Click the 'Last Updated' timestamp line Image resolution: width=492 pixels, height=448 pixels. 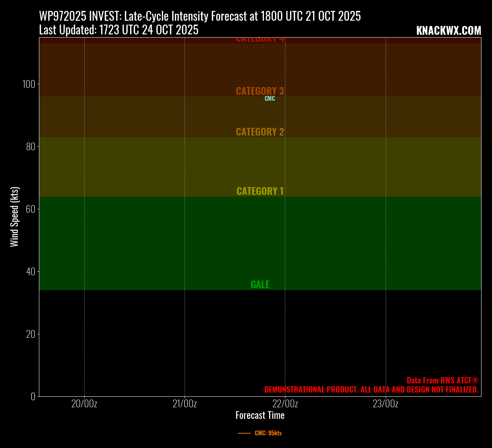pos(119,30)
